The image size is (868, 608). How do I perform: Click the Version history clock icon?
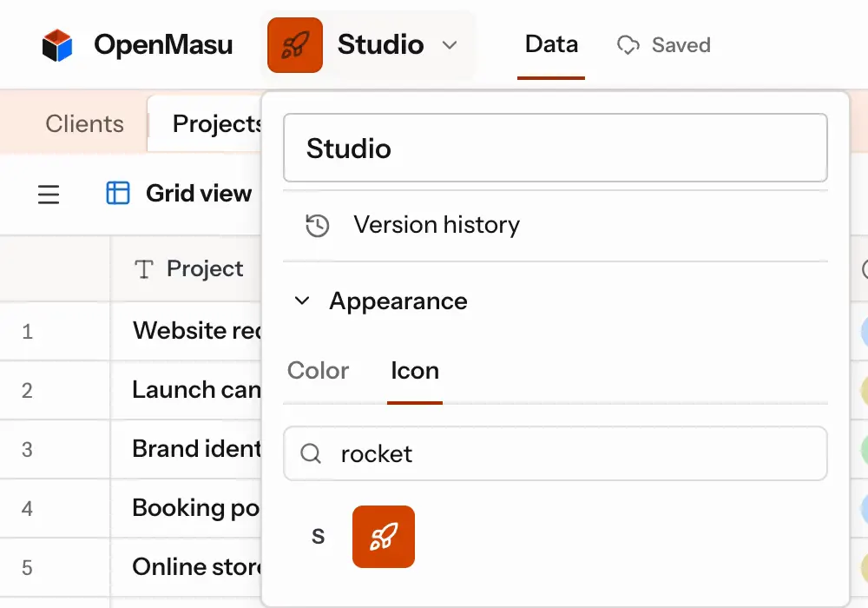point(318,225)
